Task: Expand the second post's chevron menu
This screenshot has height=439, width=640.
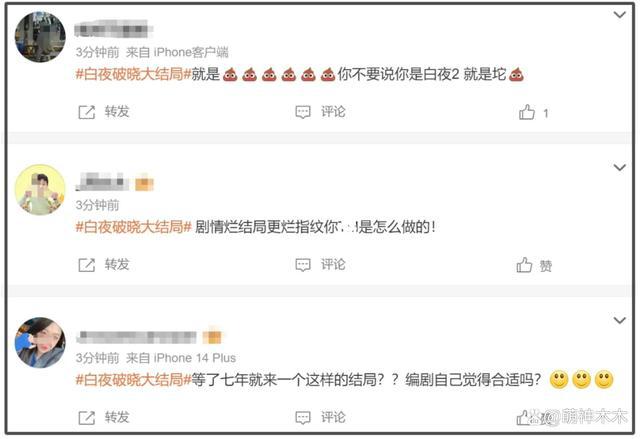Action: point(620,167)
